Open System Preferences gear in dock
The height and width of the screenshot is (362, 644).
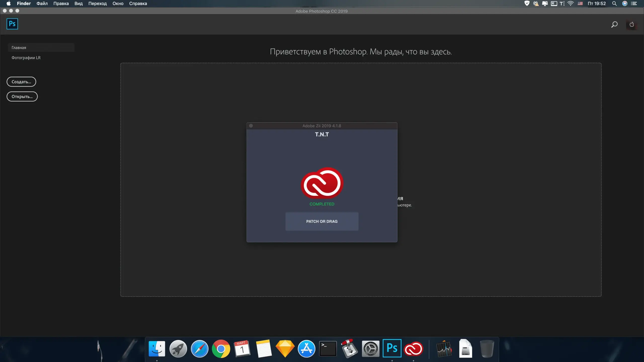point(371,349)
